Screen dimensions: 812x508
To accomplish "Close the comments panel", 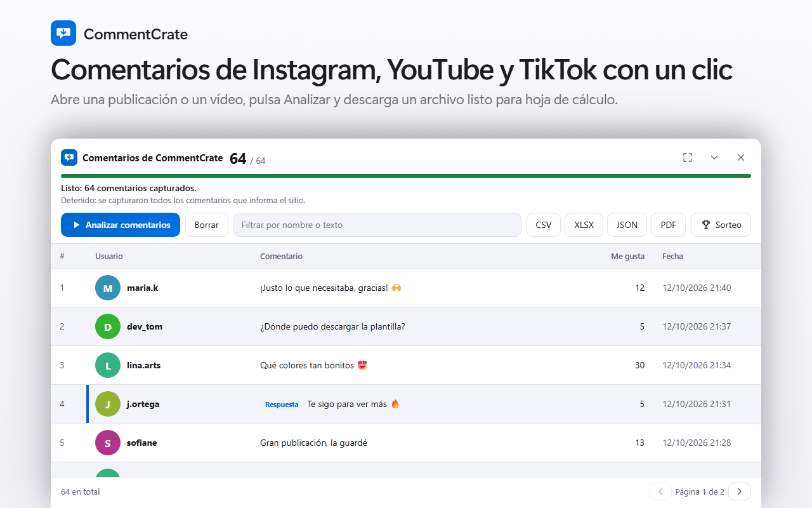I will coord(741,157).
